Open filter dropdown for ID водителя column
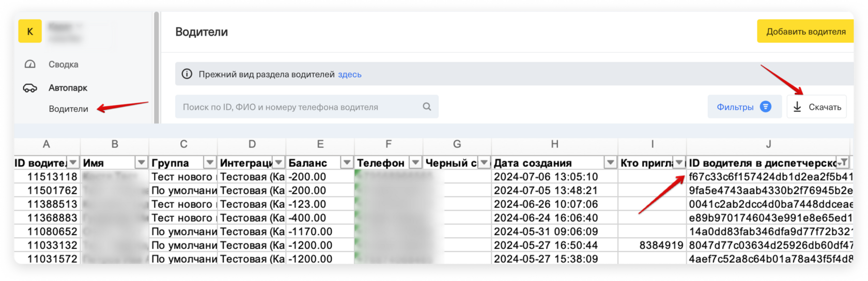Viewport: 868px width, 281px height. [73, 163]
